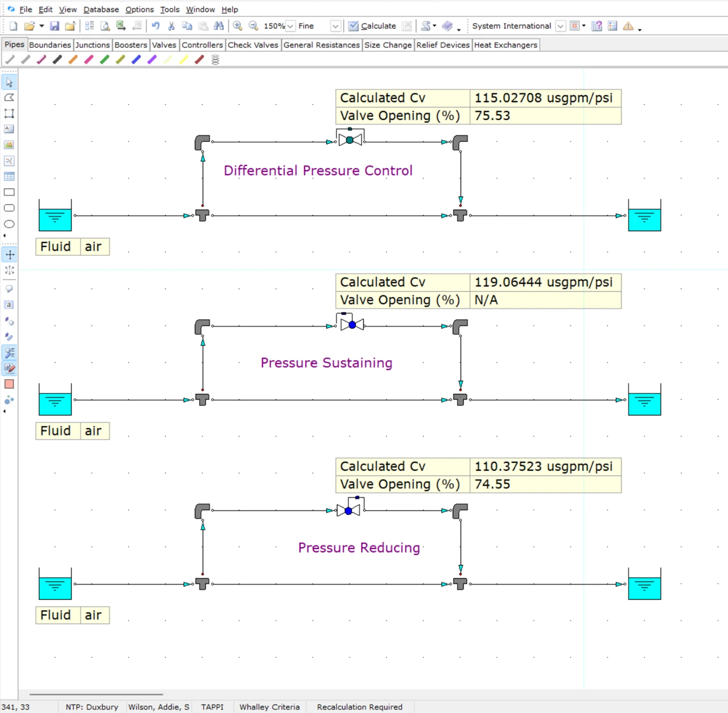This screenshot has width=728, height=713.
Task: Select the arrow pointer selection tool
Action: [x=9, y=83]
